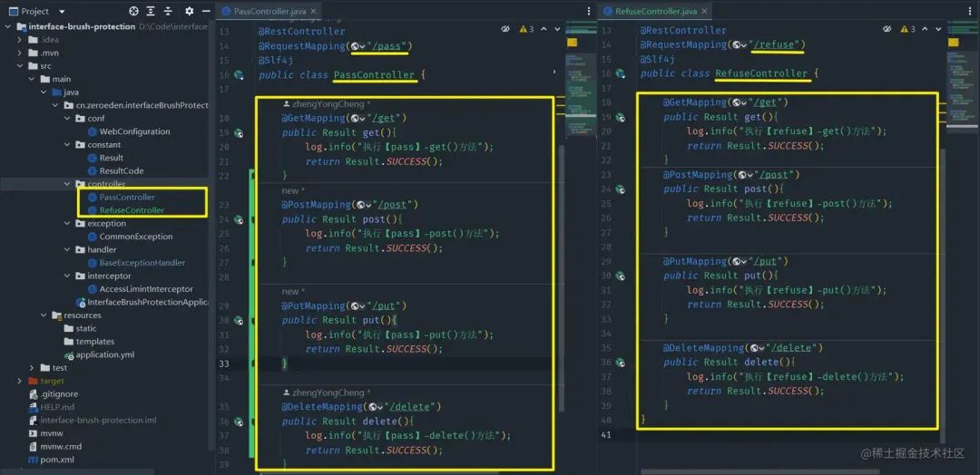Screen dimensions: 980x475
Task: Click the Select Opened File target icon
Action: pos(133,11)
